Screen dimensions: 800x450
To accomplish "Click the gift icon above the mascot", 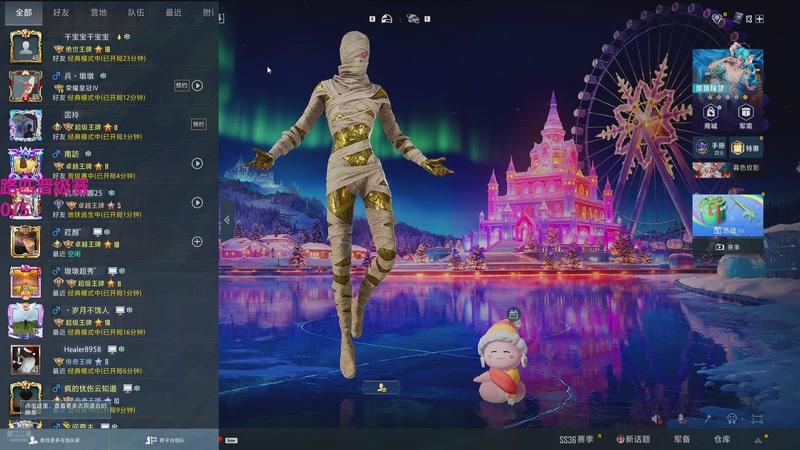I will click(514, 314).
